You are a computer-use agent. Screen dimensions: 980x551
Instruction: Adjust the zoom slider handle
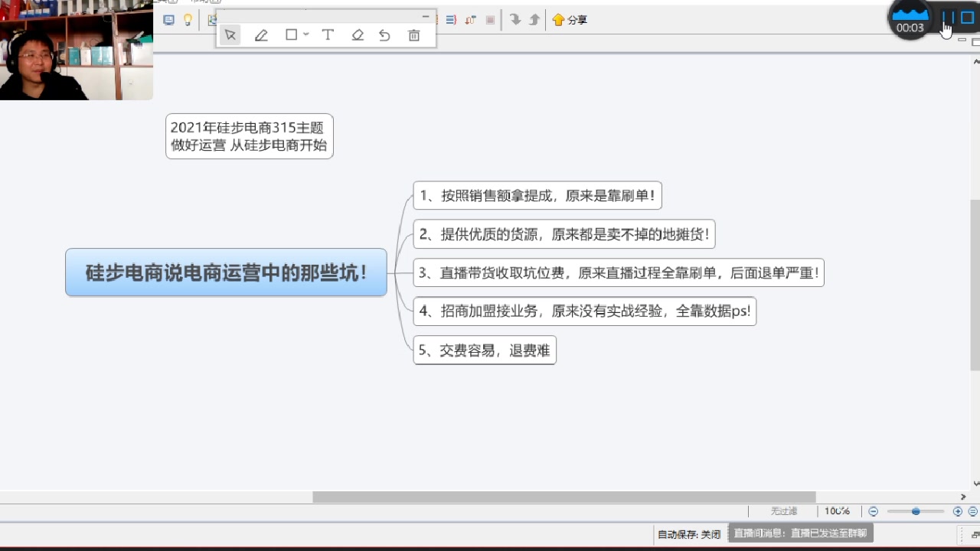tap(916, 511)
